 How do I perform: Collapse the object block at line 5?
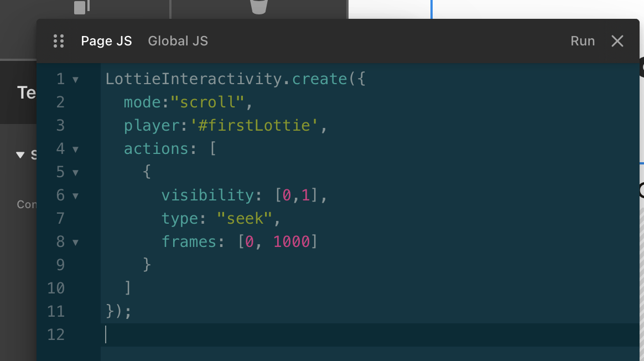click(x=75, y=173)
